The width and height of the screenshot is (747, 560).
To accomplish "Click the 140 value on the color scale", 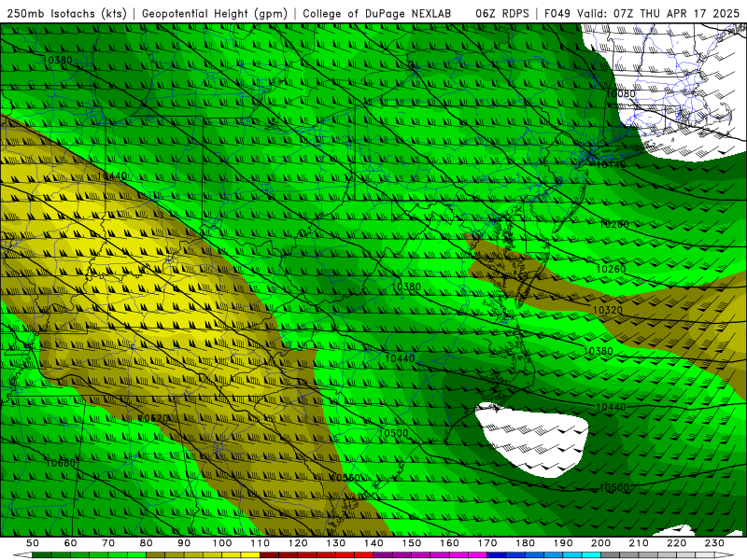I will coord(373,543).
